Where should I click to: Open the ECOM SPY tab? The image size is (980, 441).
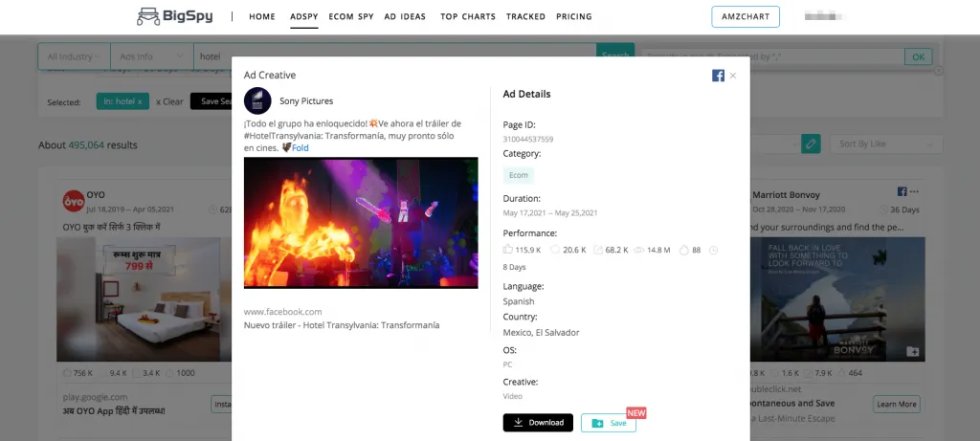(x=351, y=16)
